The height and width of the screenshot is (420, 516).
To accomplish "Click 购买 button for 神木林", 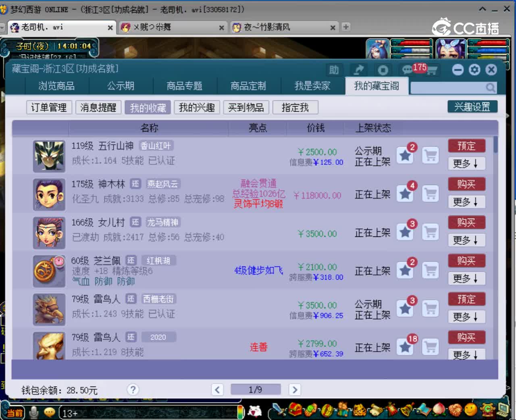I will click(x=466, y=184).
